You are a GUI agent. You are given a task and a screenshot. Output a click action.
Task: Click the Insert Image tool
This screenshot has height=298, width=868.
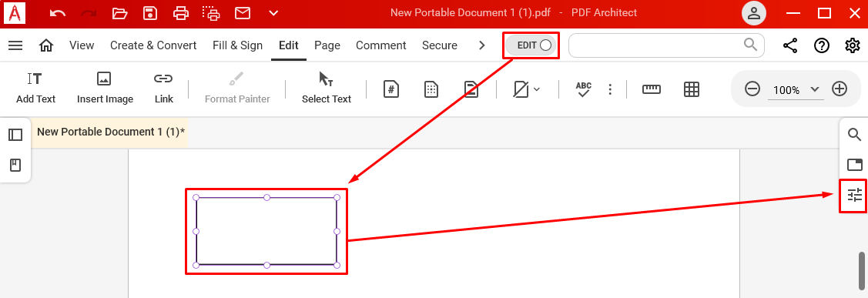105,88
